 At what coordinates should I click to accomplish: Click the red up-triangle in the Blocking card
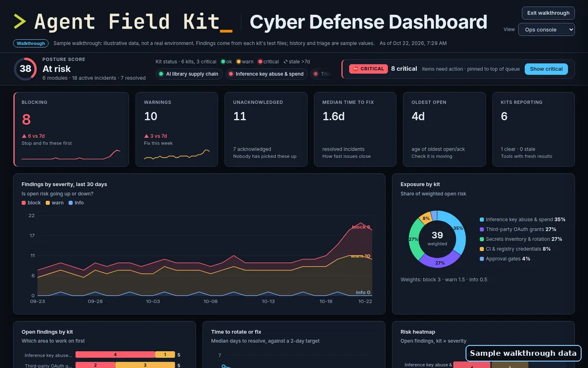(x=24, y=136)
